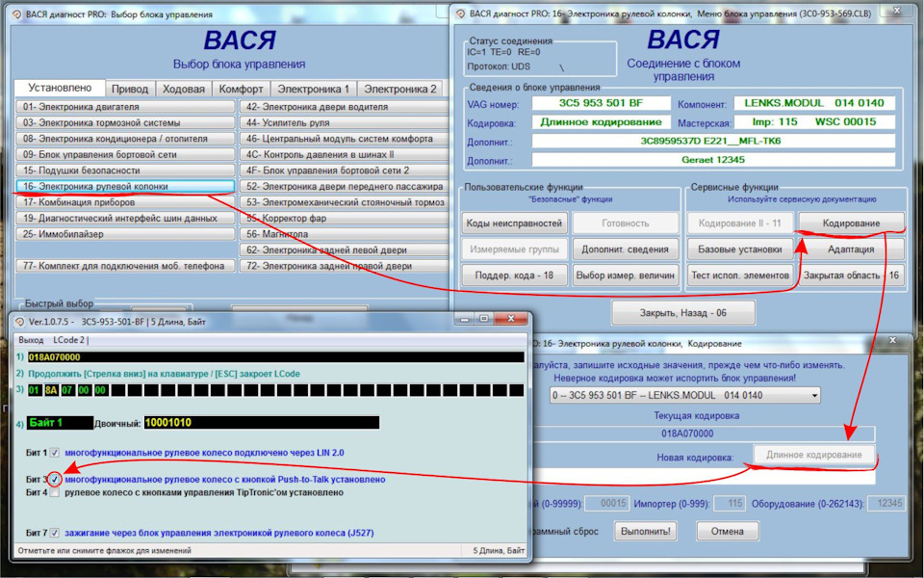
Task: Click the binary value field 10001010
Action: [262, 423]
